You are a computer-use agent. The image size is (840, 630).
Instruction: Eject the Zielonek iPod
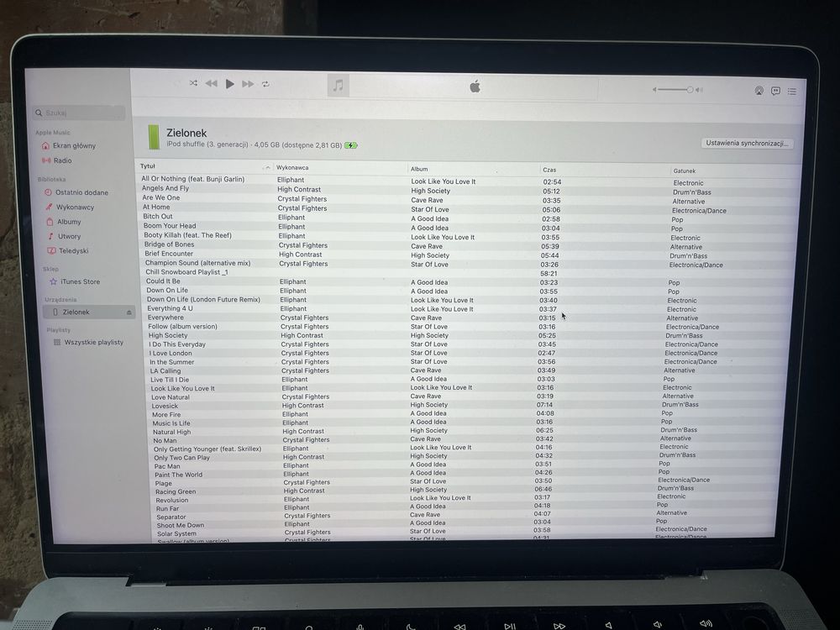click(129, 312)
